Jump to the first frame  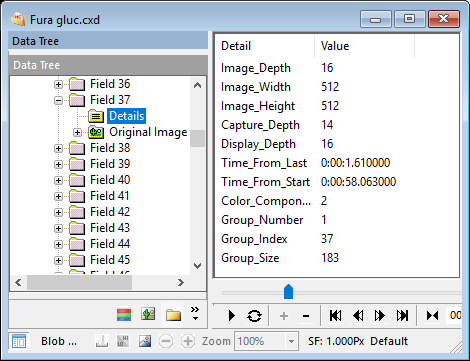point(335,315)
